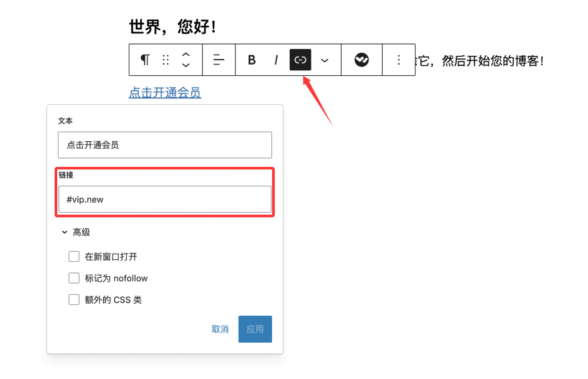Viewport: 588px width, 379px height.
Task: Select the 取消 cancel option
Action: click(x=220, y=329)
